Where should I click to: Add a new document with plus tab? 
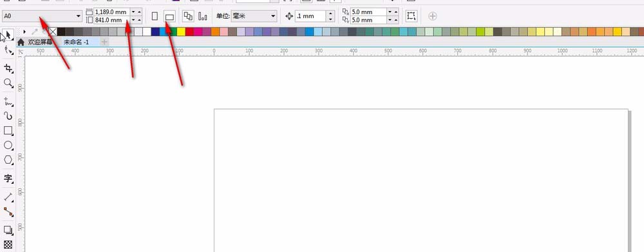tap(104, 42)
